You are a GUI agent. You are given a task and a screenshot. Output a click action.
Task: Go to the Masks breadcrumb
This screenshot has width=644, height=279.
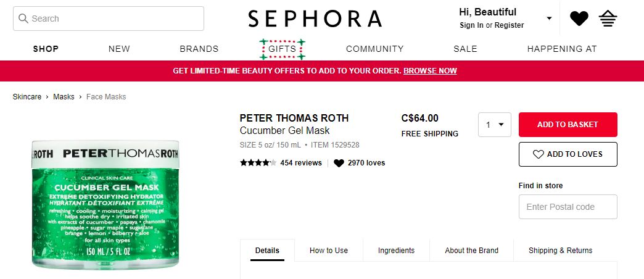click(64, 97)
